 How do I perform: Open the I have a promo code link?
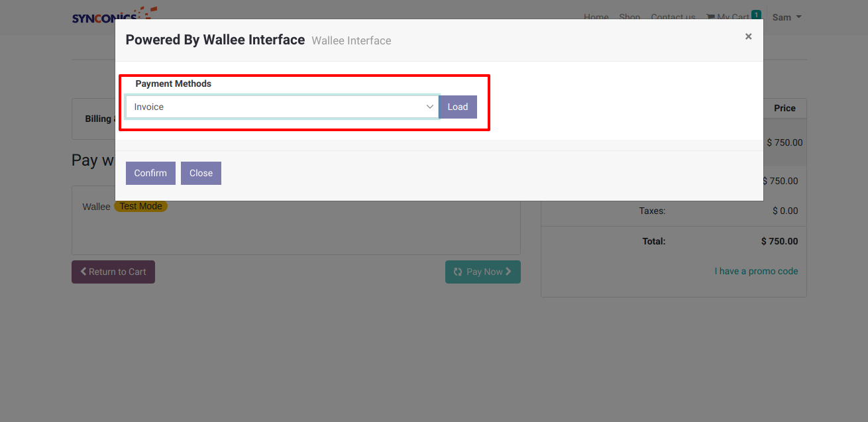[756, 271]
